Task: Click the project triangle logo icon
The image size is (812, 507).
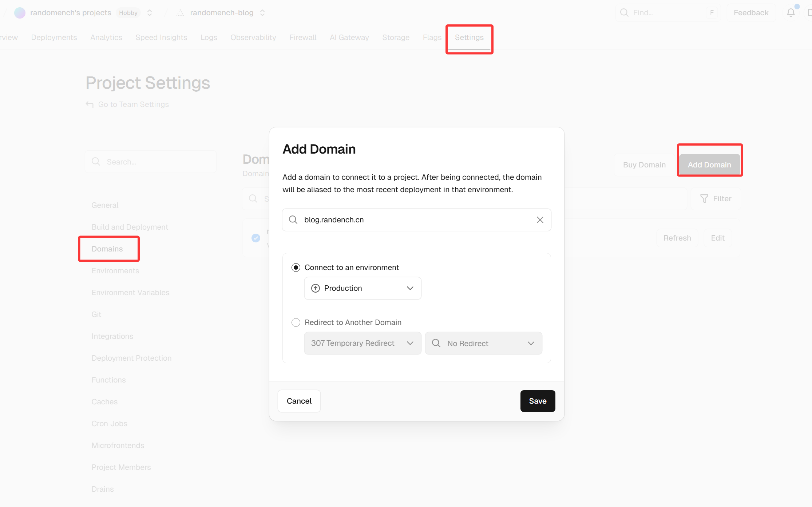Action: pos(180,13)
